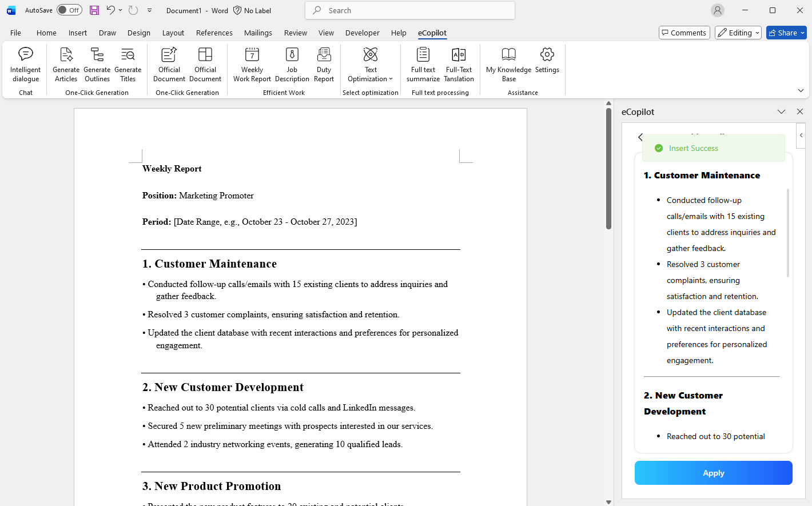Expand eCopilot pane options chevron

point(781,112)
